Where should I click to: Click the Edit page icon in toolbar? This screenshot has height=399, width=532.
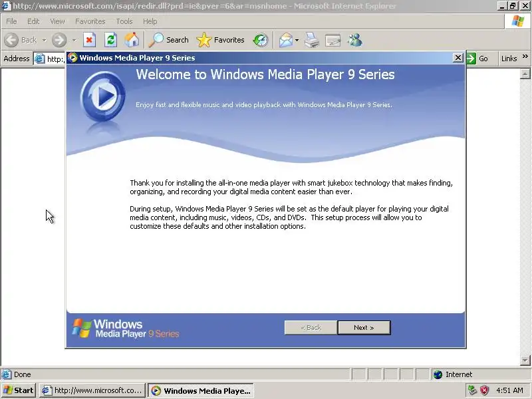[x=332, y=41]
